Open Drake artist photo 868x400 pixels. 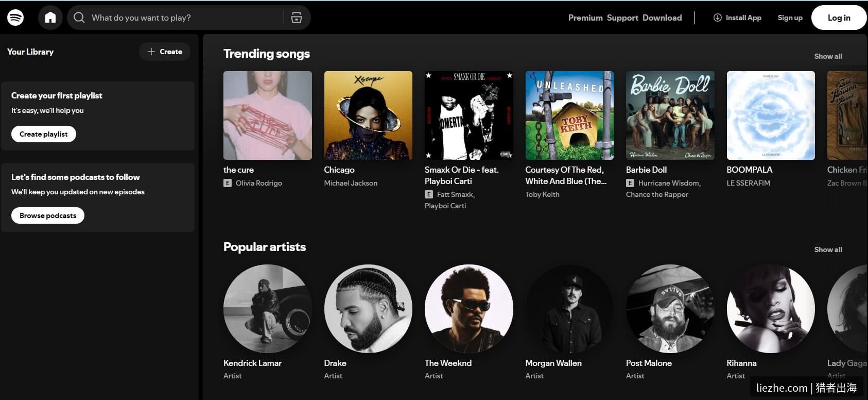pos(368,309)
